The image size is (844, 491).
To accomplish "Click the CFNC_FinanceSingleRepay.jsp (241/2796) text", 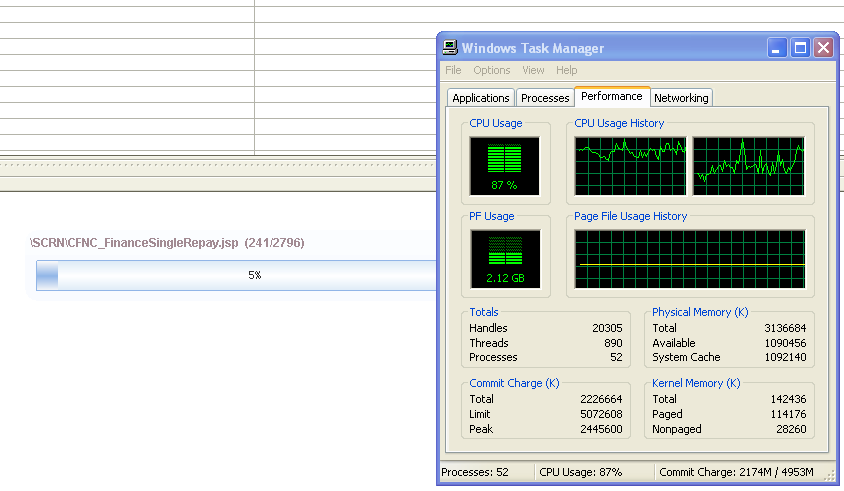I will (x=167, y=243).
